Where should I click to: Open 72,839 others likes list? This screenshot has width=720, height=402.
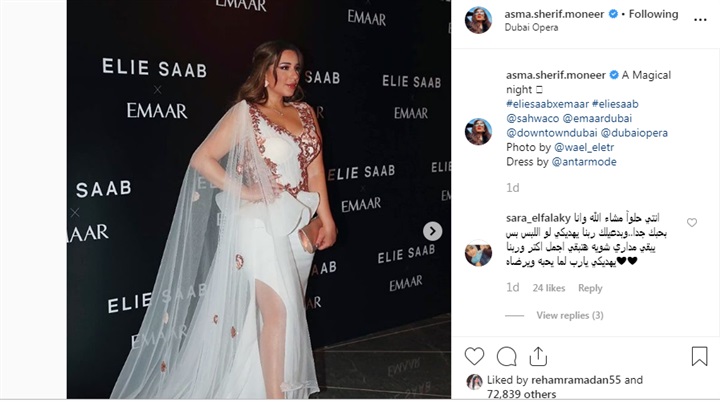[521, 394]
